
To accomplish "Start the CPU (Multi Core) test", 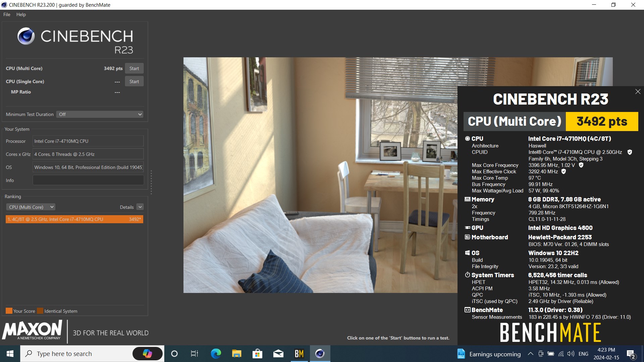I will pyautogui.click(x=134, y=68).
